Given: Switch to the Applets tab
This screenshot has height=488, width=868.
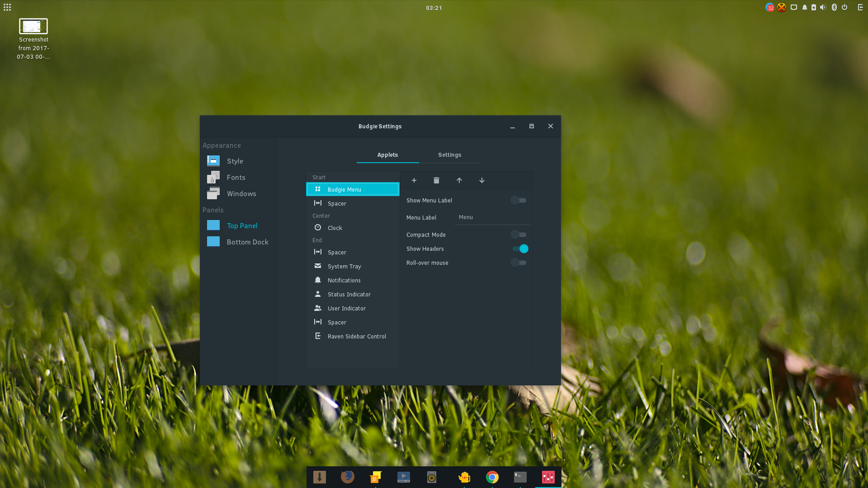Looking at the screenshot, I should tap(387, 155).
